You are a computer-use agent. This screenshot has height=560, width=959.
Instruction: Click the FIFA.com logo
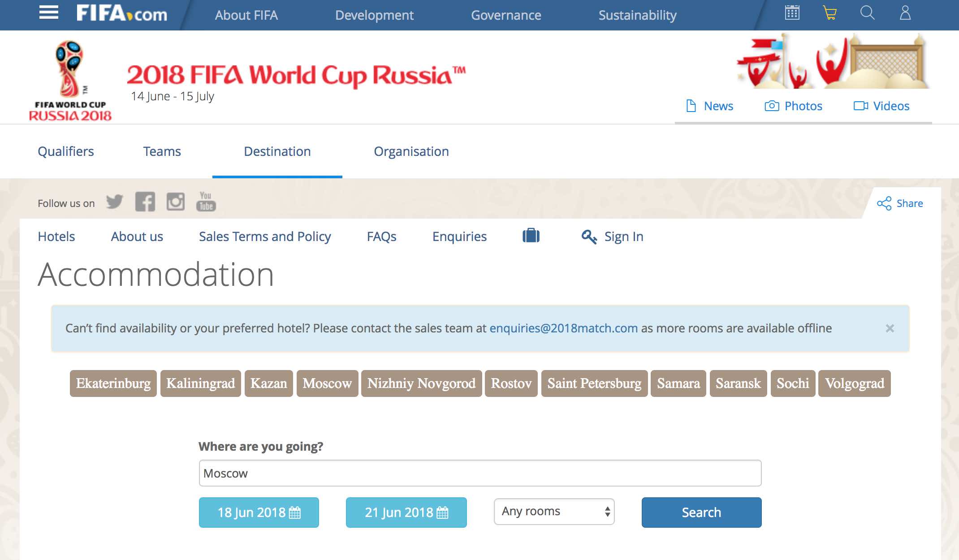tap(122, 13)
